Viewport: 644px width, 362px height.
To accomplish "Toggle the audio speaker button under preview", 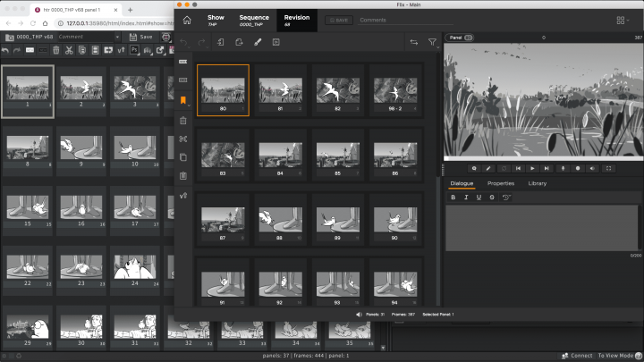I will pyautogui.click(x=593, y=168).
